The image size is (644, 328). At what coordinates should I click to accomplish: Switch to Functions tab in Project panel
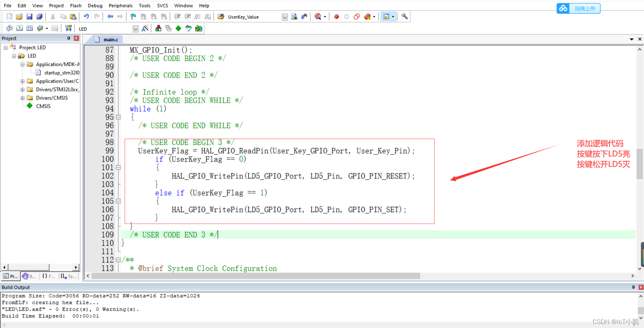49,276
